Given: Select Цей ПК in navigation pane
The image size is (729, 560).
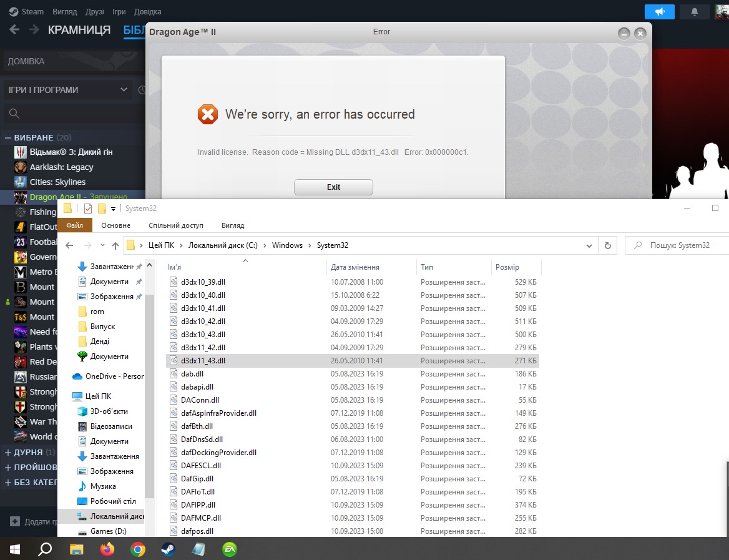Looking at the screenshot, I should (92, 396).
